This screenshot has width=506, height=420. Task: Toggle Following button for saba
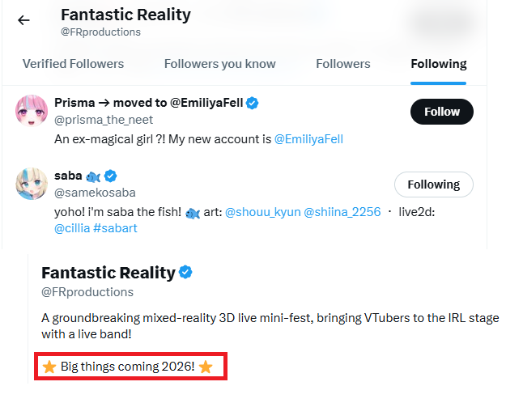point(433,185)
